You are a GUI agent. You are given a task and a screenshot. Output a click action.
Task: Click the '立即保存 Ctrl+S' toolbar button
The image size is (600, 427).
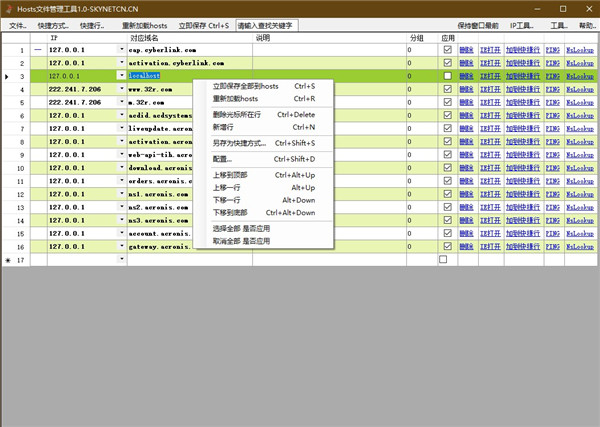[x=203, y=24]
